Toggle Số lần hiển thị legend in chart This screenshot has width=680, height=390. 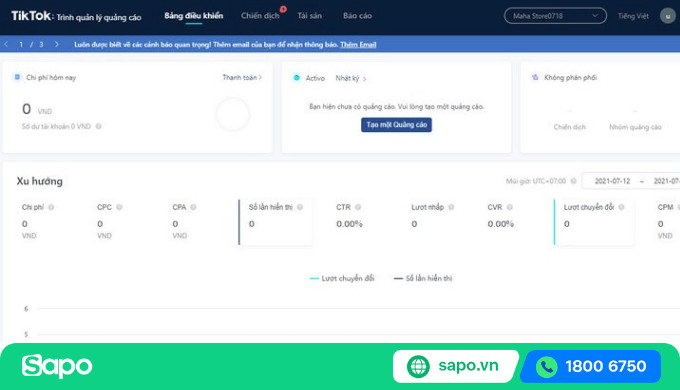click(423, 278)
